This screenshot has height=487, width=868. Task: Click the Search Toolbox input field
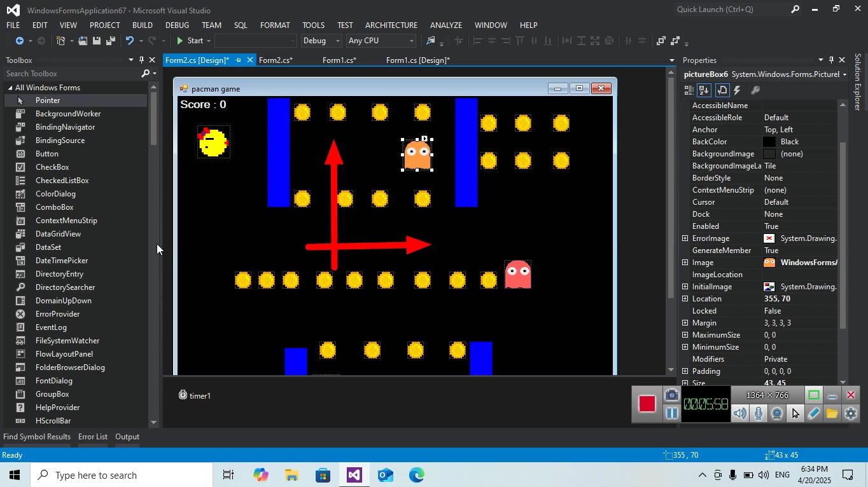click(x=73, y=74)
